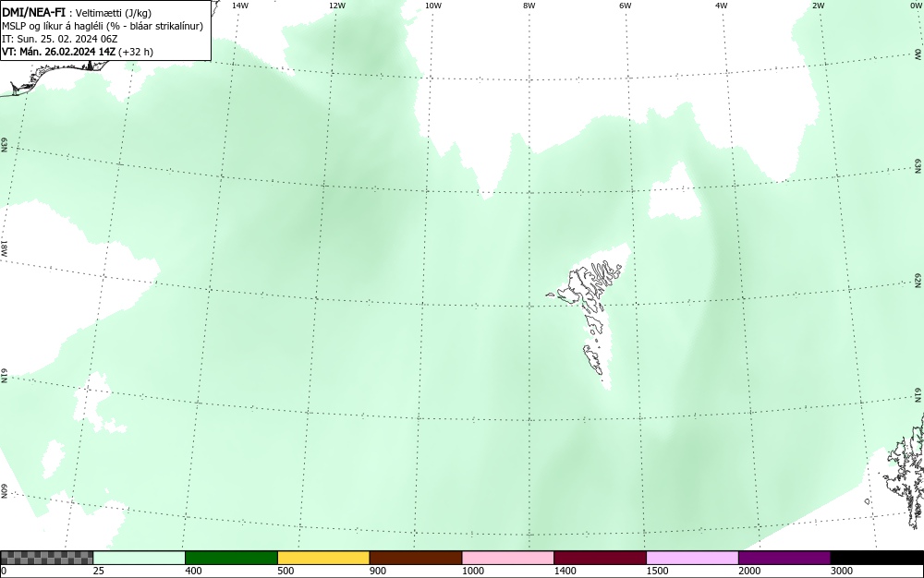This screenshot has height=578, width=924.
Task: Click the dark green 400–500 legend swatch
Action: 231,558
